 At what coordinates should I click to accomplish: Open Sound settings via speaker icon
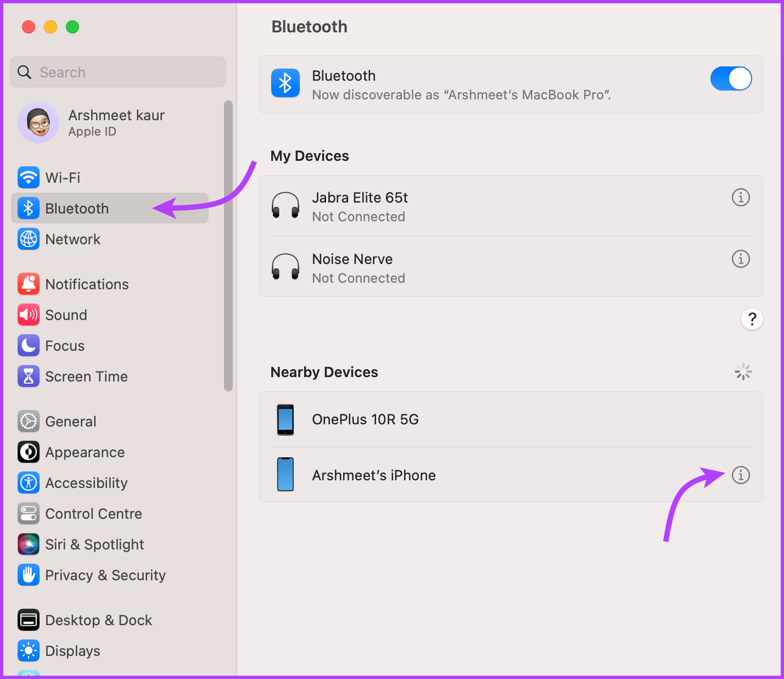tap(29, 315)
